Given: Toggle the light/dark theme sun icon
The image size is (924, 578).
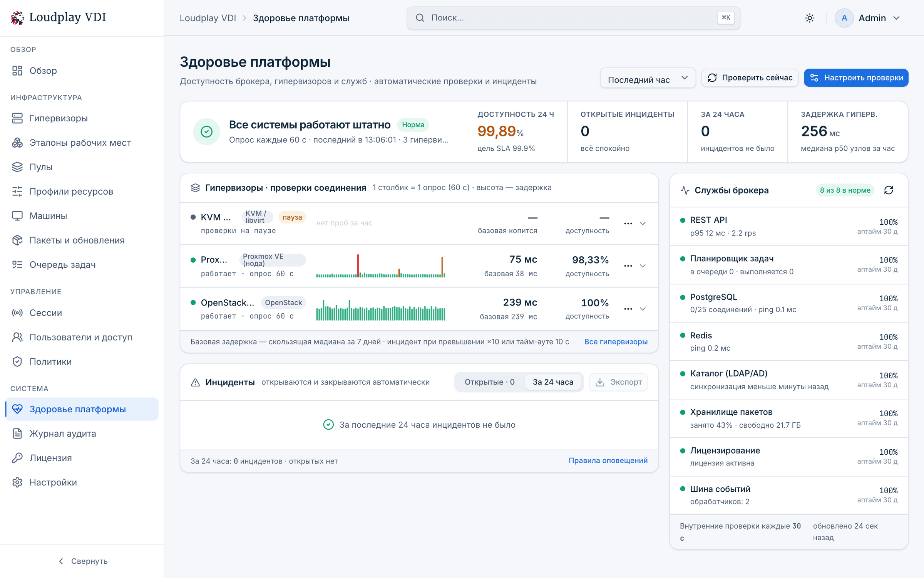Looking at the screenshot, I should pos(810,18).
